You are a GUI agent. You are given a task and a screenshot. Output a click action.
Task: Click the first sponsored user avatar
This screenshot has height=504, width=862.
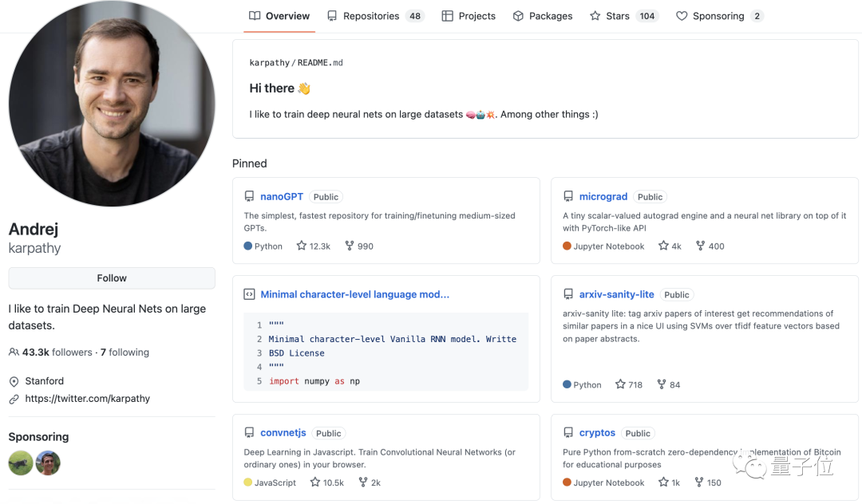coord(20,463)
